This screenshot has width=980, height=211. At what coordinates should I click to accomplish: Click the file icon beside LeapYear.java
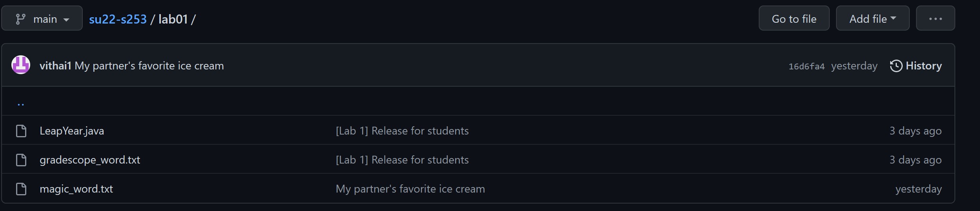pos(21,131)
